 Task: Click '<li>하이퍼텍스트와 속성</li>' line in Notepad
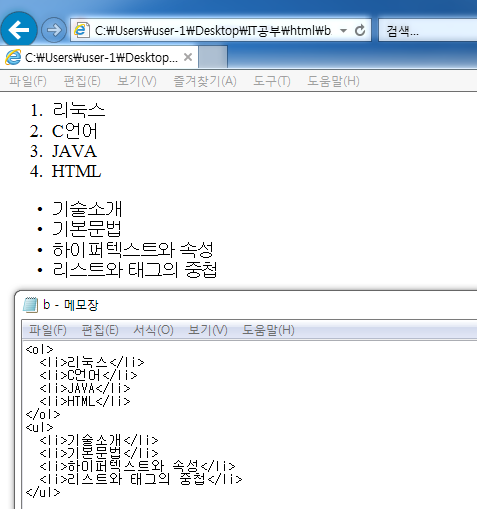point(137,466)
